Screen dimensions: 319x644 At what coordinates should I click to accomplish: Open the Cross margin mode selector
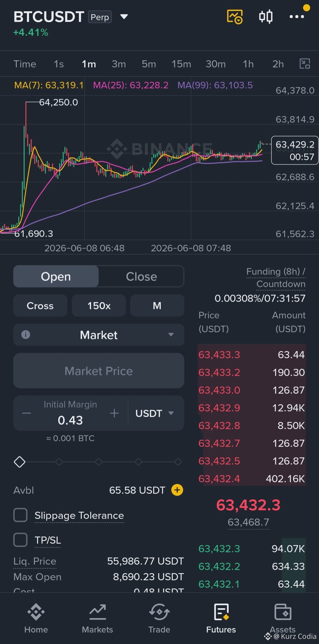tap(40, 305)
